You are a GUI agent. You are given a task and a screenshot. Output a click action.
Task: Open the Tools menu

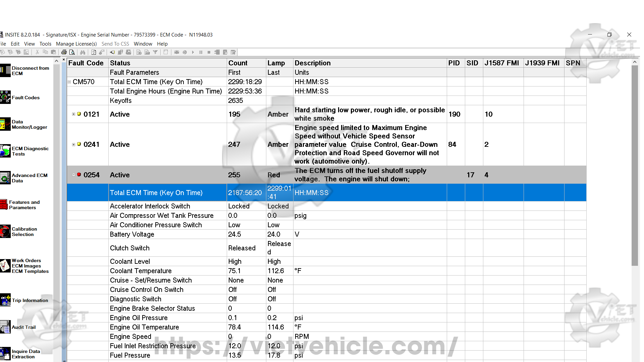[45, 44]
